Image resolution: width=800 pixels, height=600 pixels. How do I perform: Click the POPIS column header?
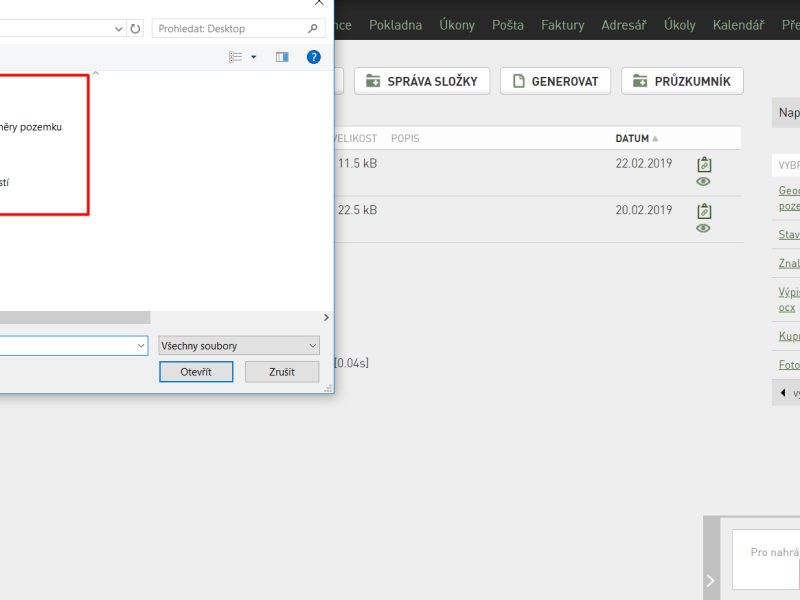click(405, 138)
